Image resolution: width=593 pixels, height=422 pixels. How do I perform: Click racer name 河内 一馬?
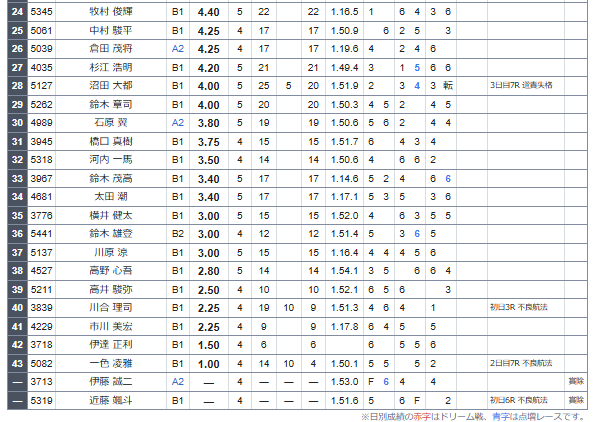coord(111,160)
